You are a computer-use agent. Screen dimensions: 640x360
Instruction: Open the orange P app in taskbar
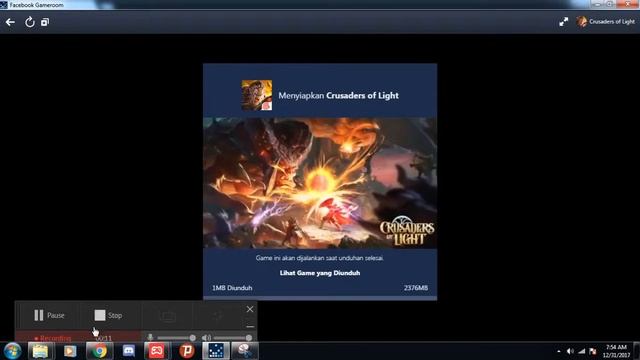coord(187,351)
